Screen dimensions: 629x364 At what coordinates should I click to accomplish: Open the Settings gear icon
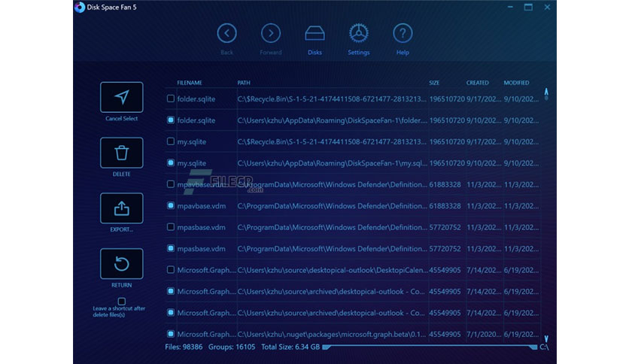tap(359, 33)
